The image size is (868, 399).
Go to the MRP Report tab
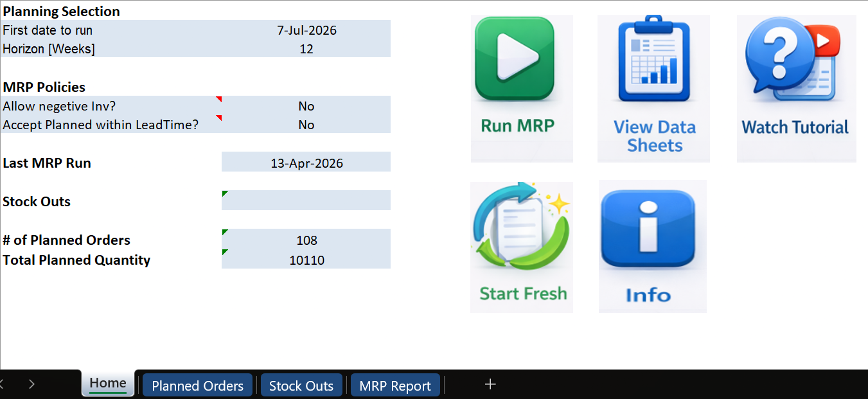[x=394, y=386]
